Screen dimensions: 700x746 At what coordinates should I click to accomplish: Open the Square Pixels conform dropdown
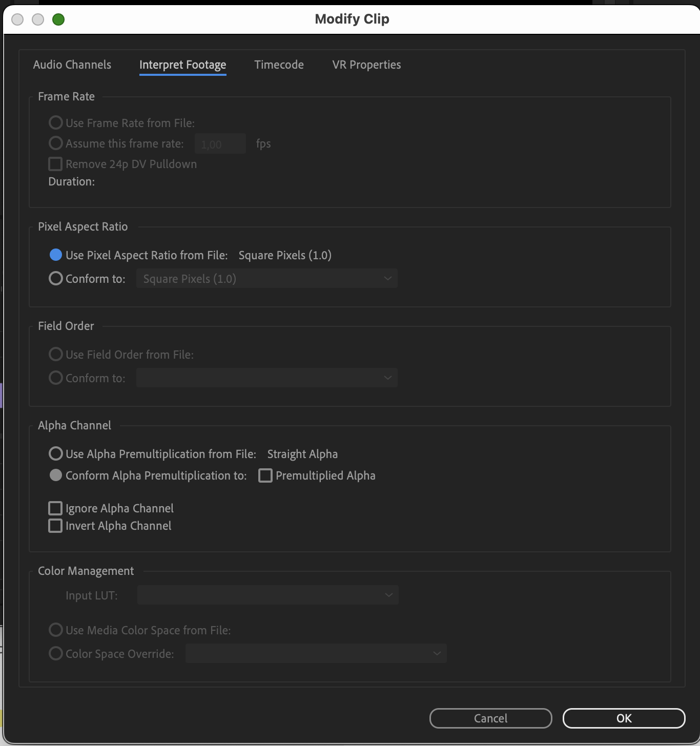click(266, 278)
